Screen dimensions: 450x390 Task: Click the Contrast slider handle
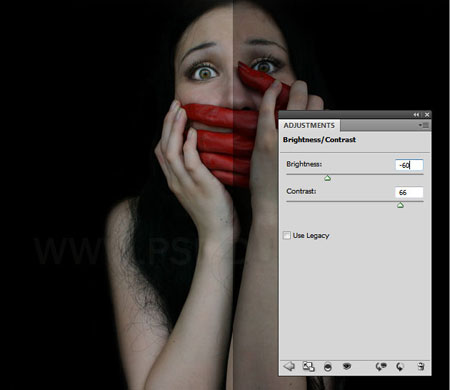(400, 205)
